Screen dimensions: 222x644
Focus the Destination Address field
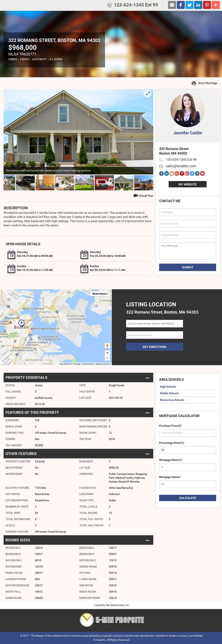click(x=155, y=335)
